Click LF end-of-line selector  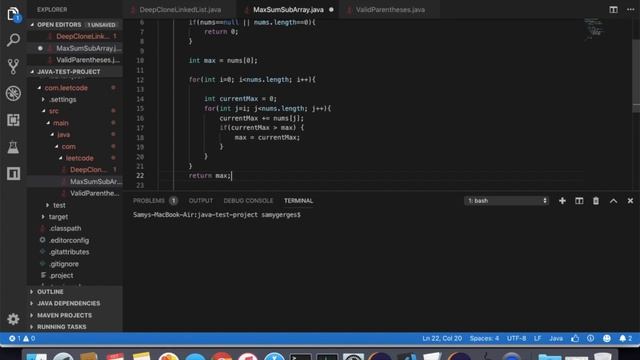tap(538, 338)
